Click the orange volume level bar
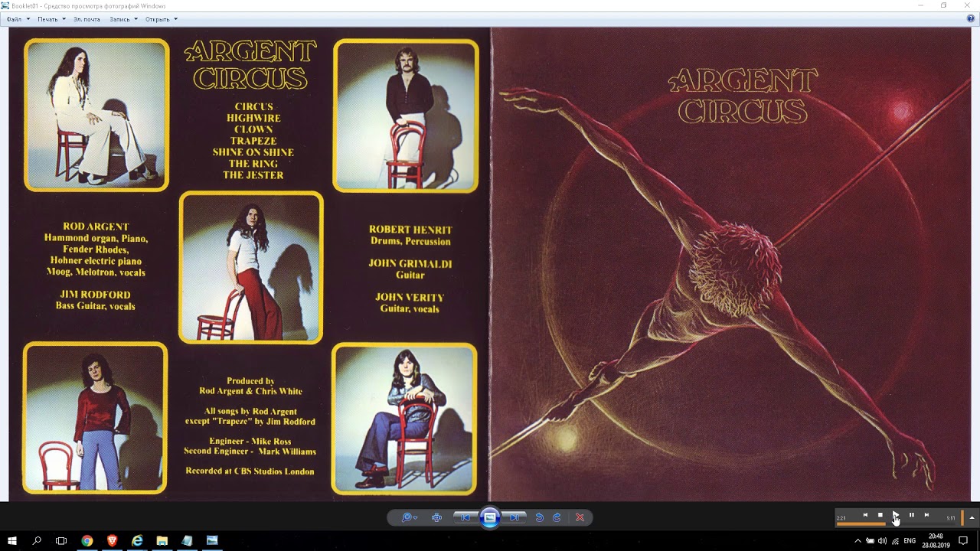 click(x=962, y=517)
